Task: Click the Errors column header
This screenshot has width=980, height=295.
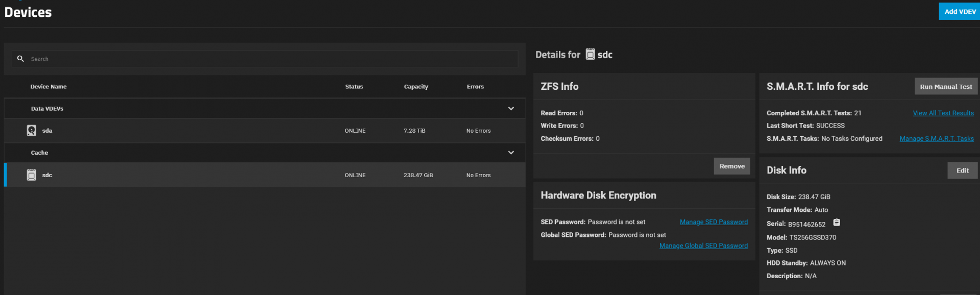Action: point(475,87)
